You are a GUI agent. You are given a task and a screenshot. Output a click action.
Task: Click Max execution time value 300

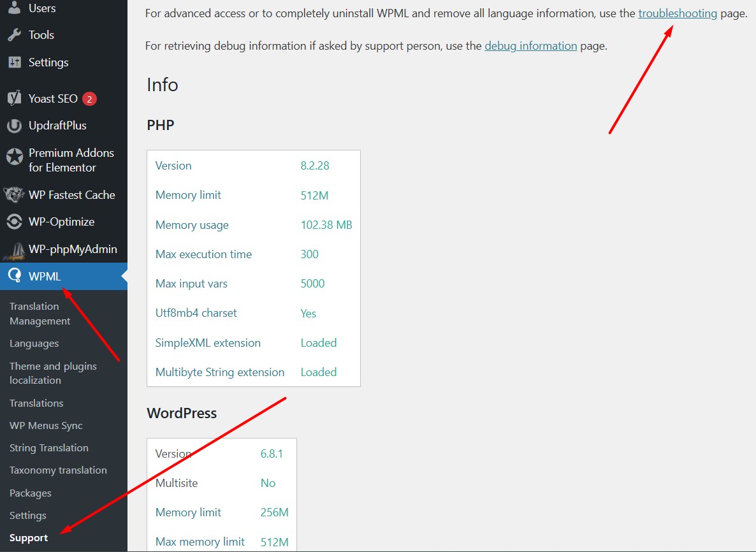[310, 254]
